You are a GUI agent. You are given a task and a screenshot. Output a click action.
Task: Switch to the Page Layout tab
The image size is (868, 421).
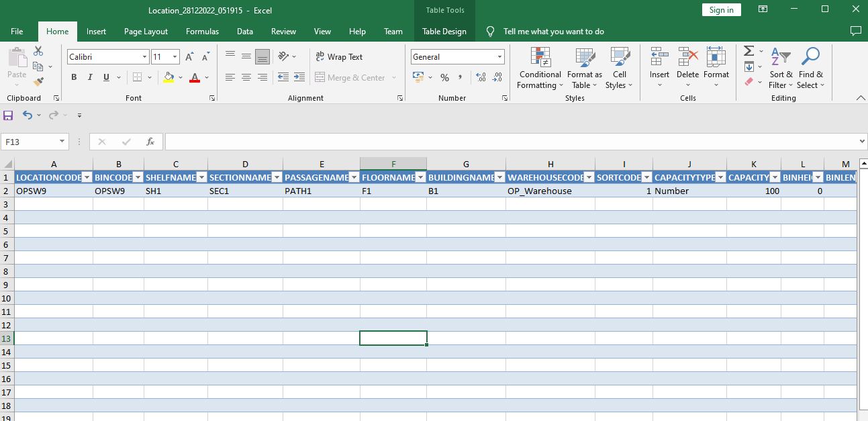coord(146,32)
